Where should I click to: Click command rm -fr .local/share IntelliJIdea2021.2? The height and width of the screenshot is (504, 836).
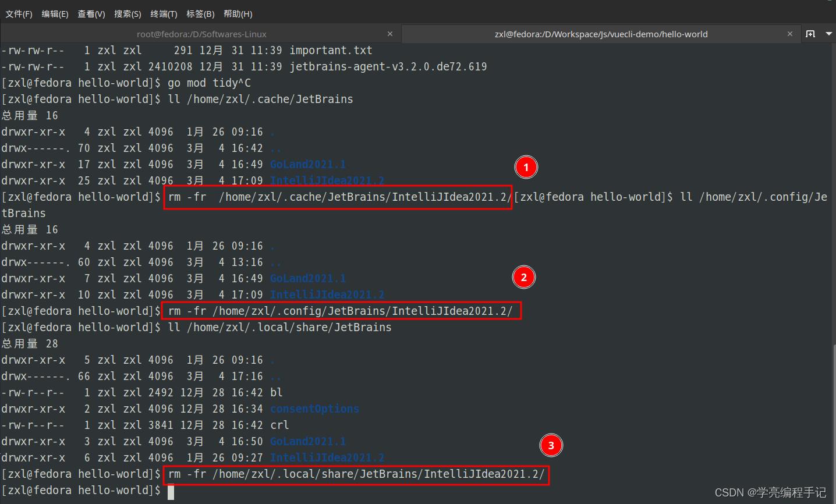pos(356,474)
